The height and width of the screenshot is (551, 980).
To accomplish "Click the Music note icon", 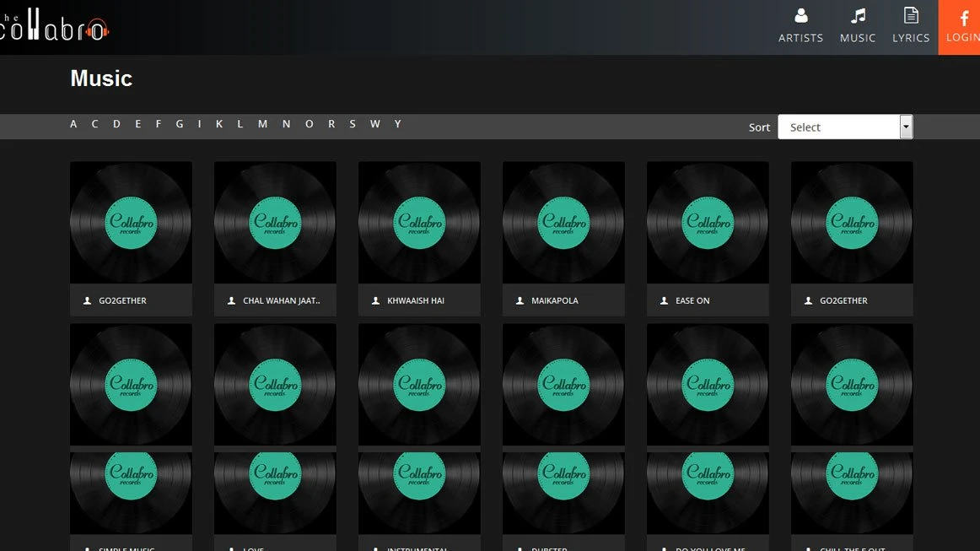I will pyautogui.click(x=858, y=16).
